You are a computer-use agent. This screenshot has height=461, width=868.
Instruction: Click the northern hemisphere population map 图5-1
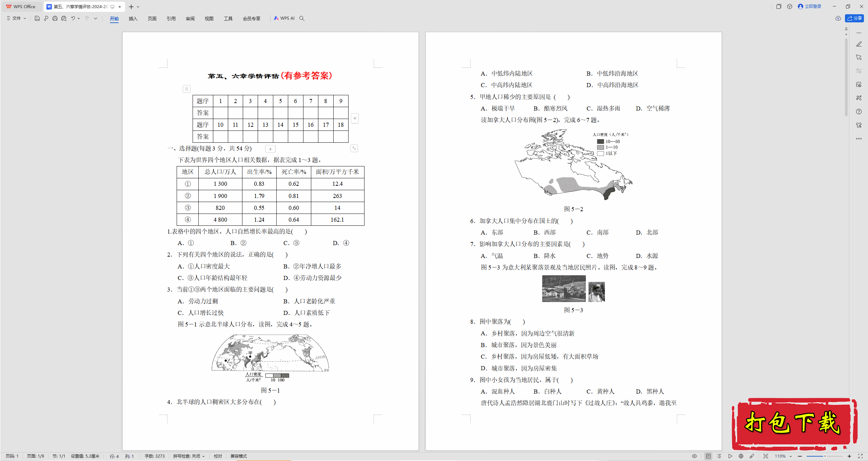pyautogui.click(x=270, y=359)
